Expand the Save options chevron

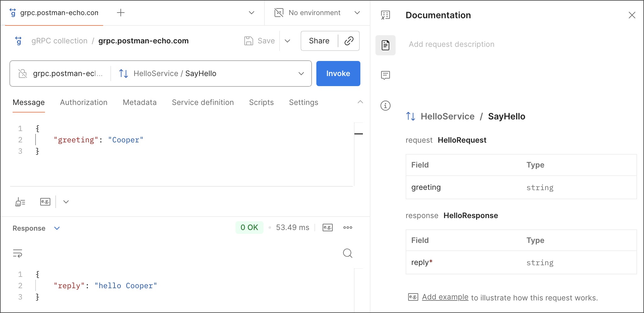pyautogui.click(x=287, y=41)
